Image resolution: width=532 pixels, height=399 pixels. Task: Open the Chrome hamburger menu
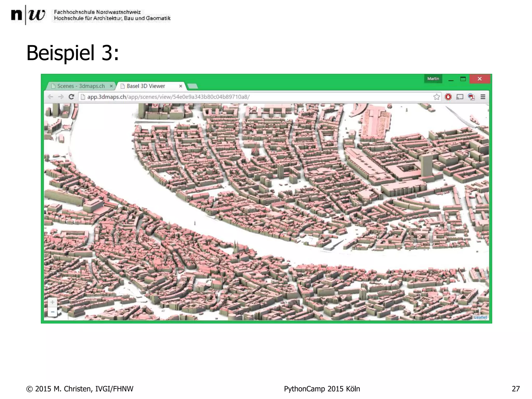click(483, 97)
